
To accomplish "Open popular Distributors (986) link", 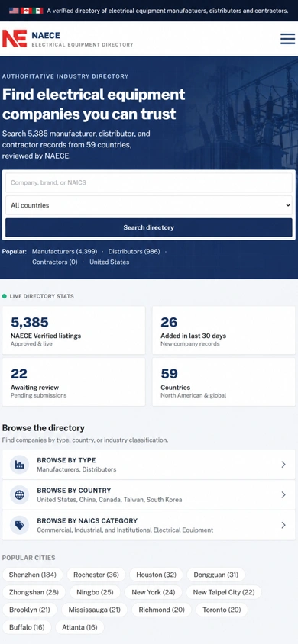I will tap(134, 251).
